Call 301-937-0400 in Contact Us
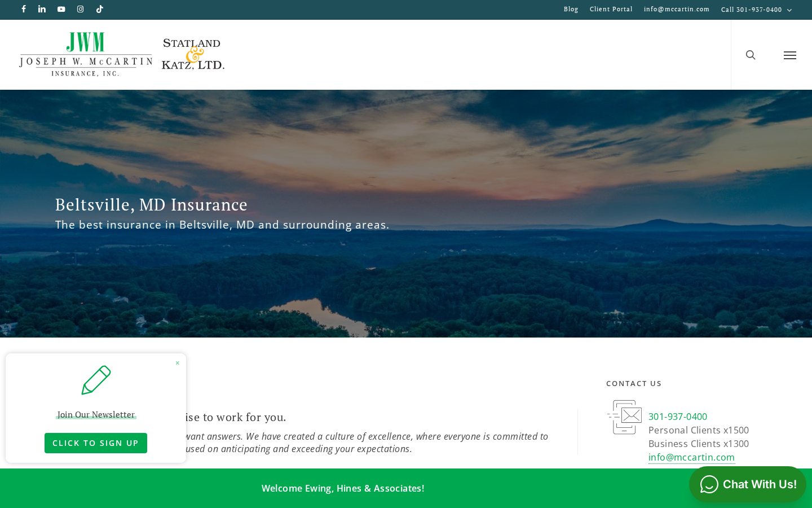 tap(677, 417)
